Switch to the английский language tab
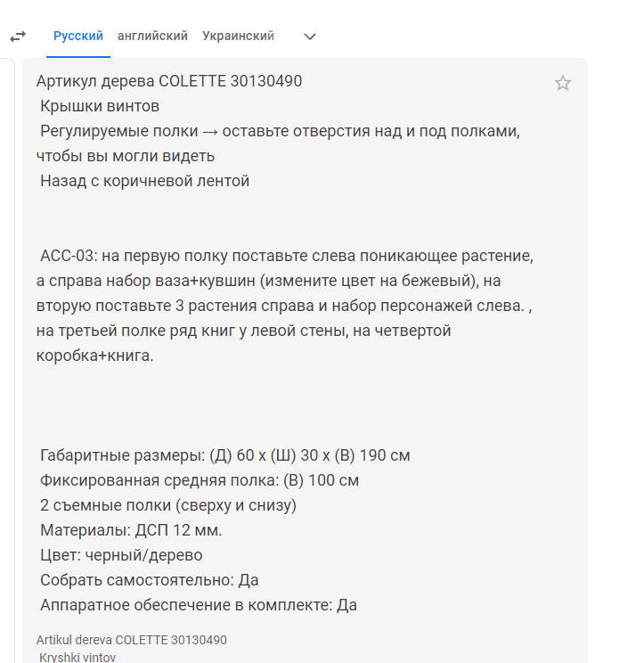 pos(152,36)
